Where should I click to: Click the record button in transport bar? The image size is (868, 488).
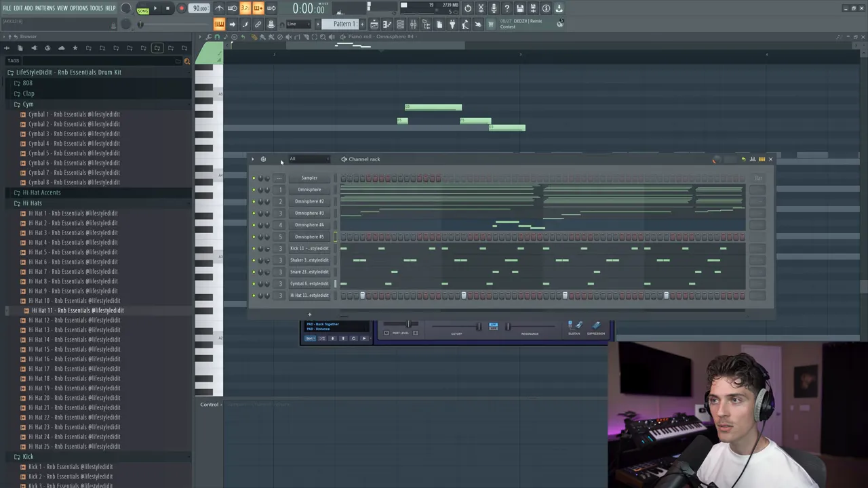181,9
